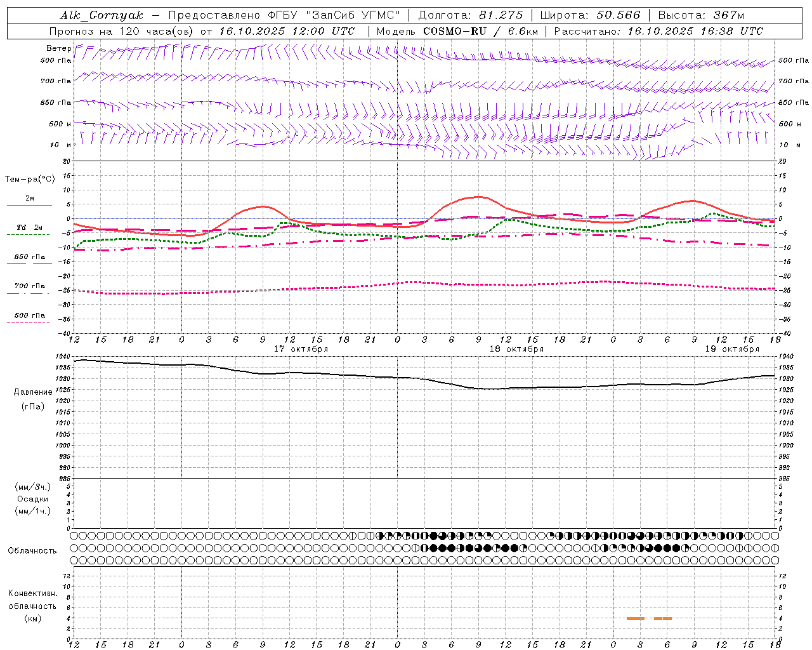The image size is (812, 650).
Task: Click the longer orange convective cloud bar
Action: pyautogui.click(x=636, y=618)
